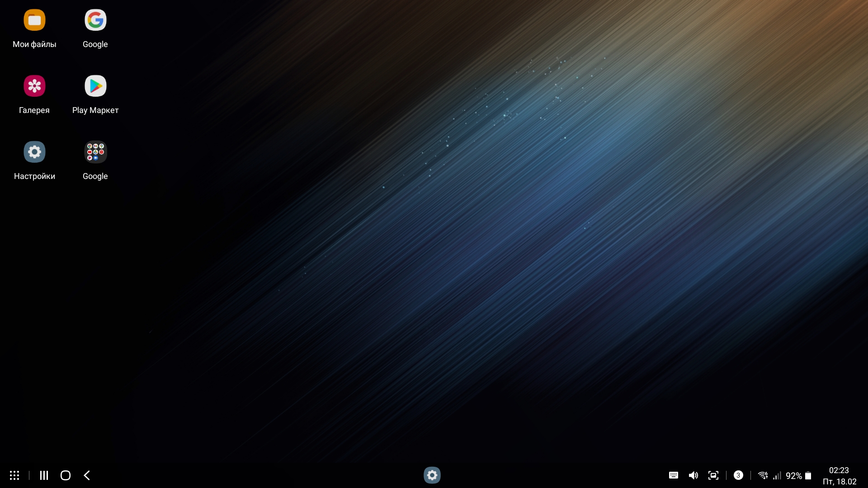Open the 3 notifications badge
The height and width of the screenshot is (488, 868).
pyautogui.click(x=738, y=475)
